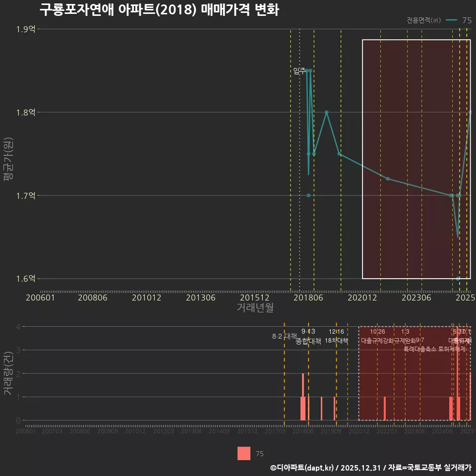476x476 pixels.
Task: Click '201203' on the volume chart axis
Action: point(163,431)
